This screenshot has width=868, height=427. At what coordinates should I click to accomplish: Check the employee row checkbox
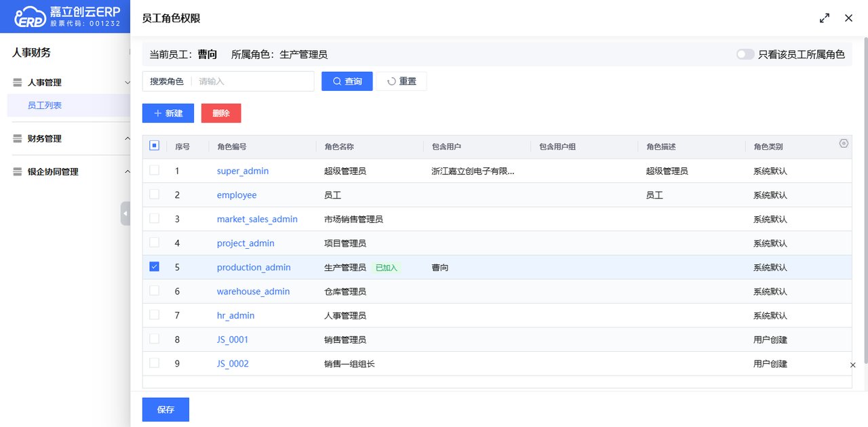coord(154,194)
